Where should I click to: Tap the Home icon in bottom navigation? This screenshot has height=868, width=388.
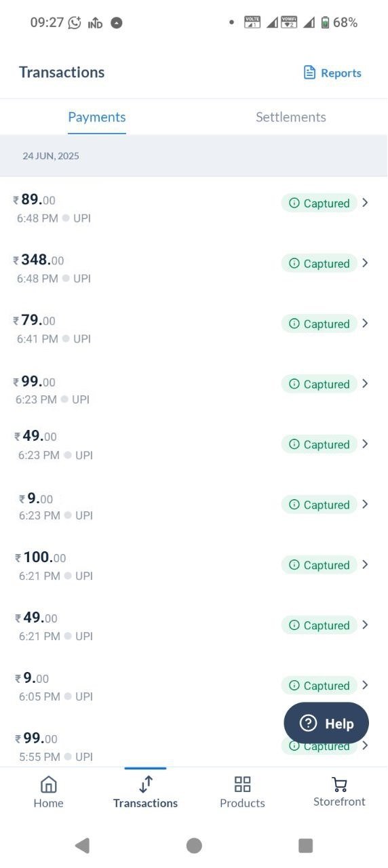[x=49, y=785]
